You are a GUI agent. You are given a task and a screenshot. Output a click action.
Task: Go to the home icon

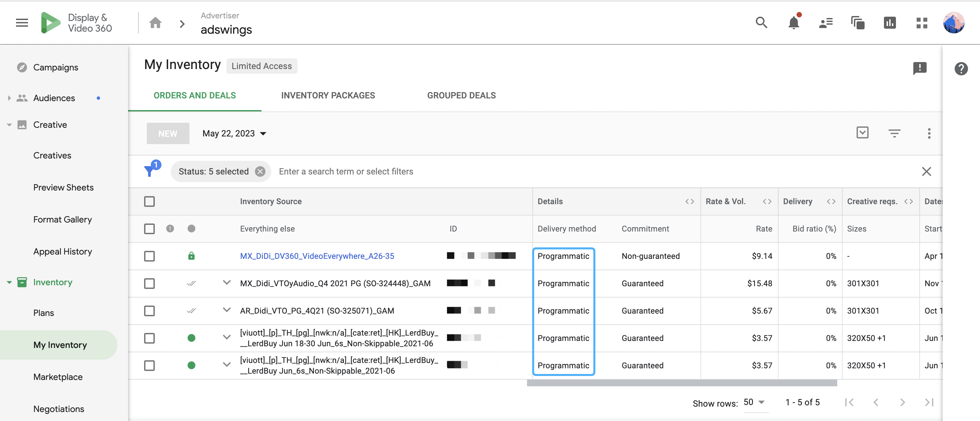click(x=155, y=23)
